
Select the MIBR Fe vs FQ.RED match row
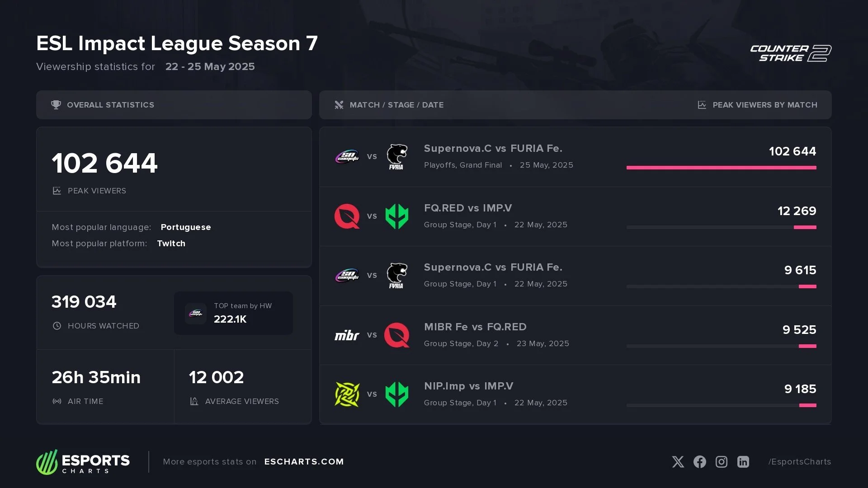coord(575,335)
